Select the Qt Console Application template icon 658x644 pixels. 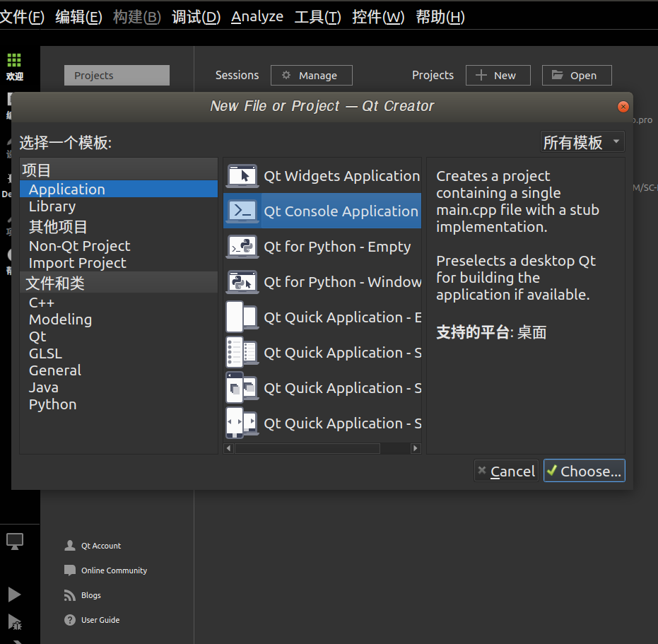(241, 211)
